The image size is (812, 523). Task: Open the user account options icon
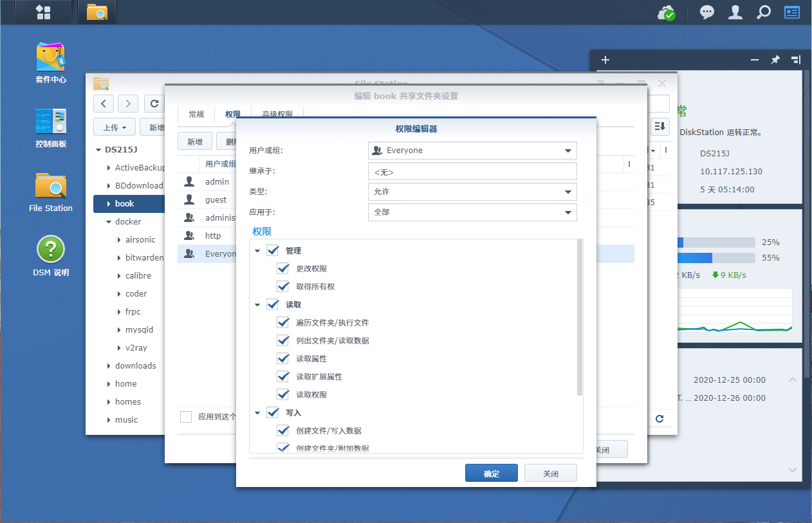click(735, 12)
